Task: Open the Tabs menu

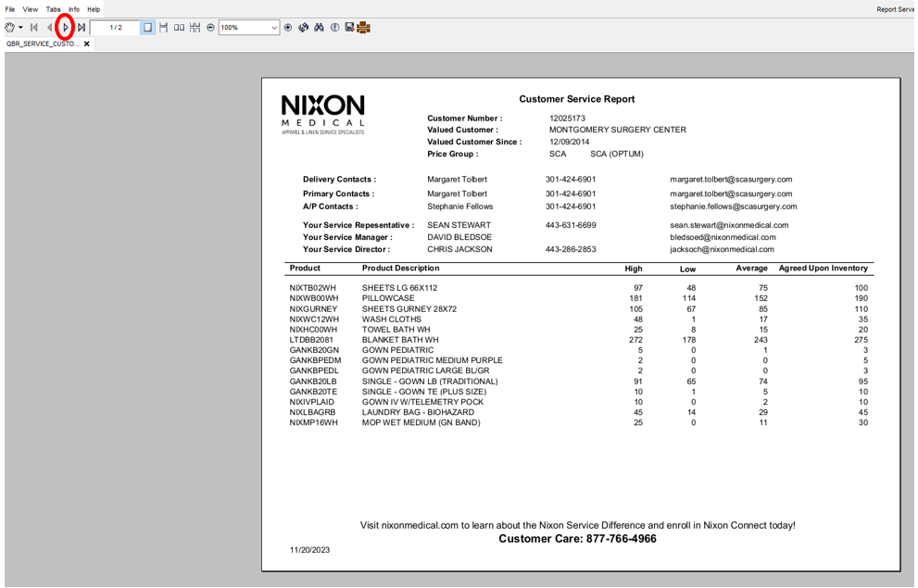Action: pyautogui.click(x=54, y=9)
